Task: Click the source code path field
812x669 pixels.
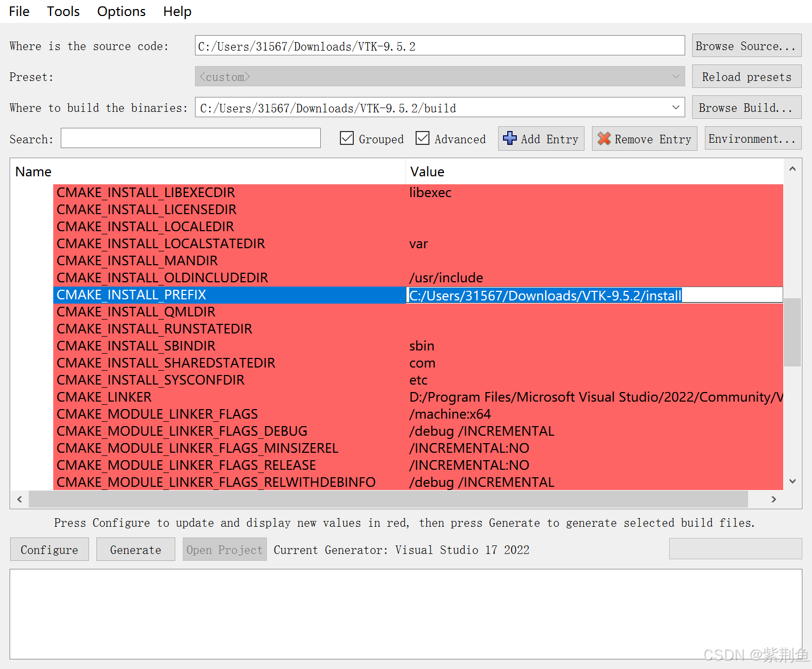Action: pyautogui.click(x=440, y=46)
